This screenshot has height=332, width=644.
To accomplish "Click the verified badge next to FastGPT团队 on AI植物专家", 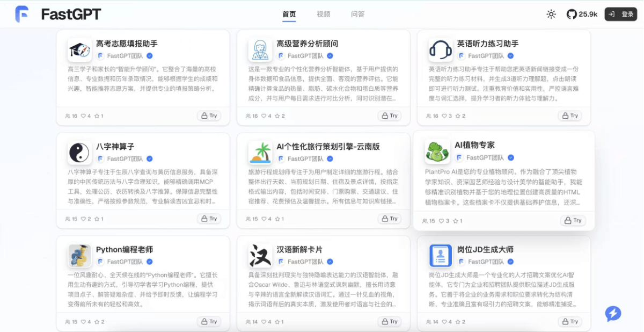I will point(510,158).
